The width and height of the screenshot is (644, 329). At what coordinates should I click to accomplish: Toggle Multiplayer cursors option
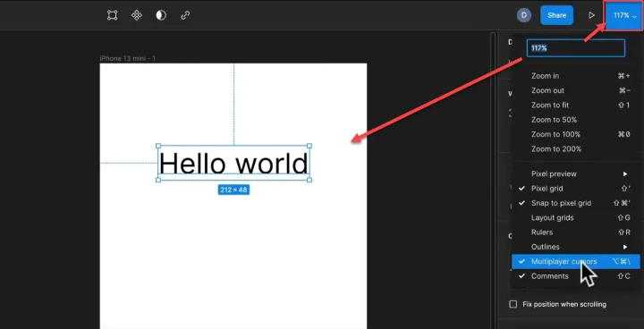pos(575,262)
